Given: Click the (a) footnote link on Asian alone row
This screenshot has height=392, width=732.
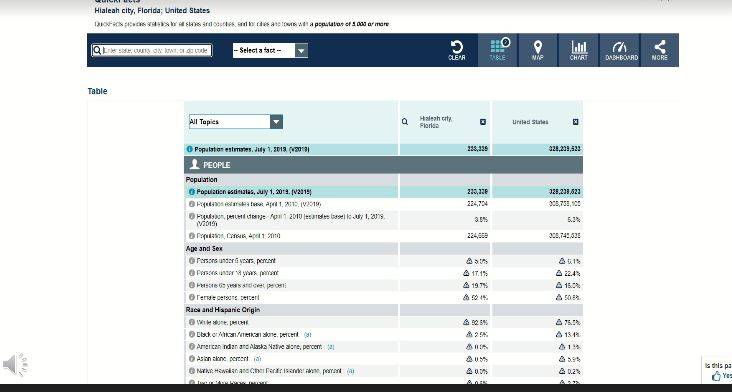Looking at the screenshot, I should tap(257, 359).
